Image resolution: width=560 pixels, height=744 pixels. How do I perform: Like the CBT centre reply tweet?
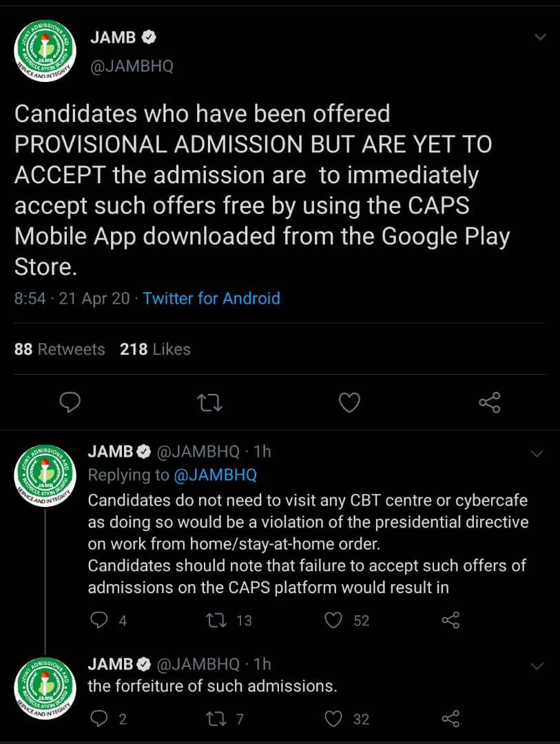(334, 621)
